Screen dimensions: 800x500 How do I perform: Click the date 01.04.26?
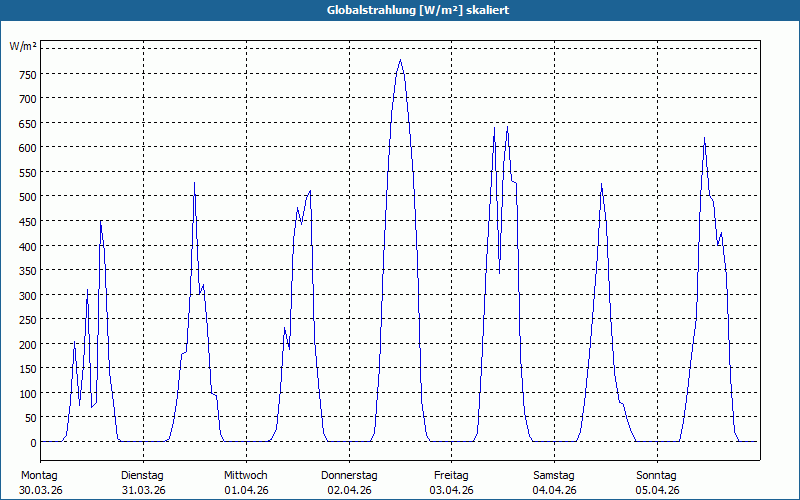(x=246, y=491)
